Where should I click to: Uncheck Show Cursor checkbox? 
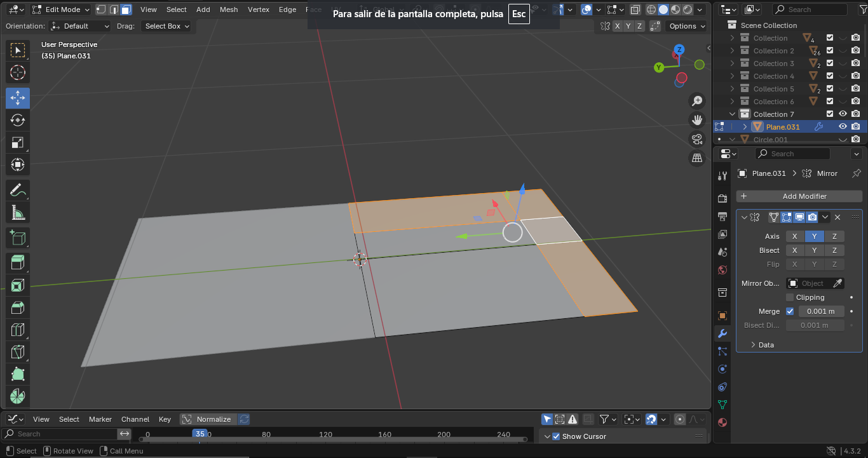click(x=556, y=436)
